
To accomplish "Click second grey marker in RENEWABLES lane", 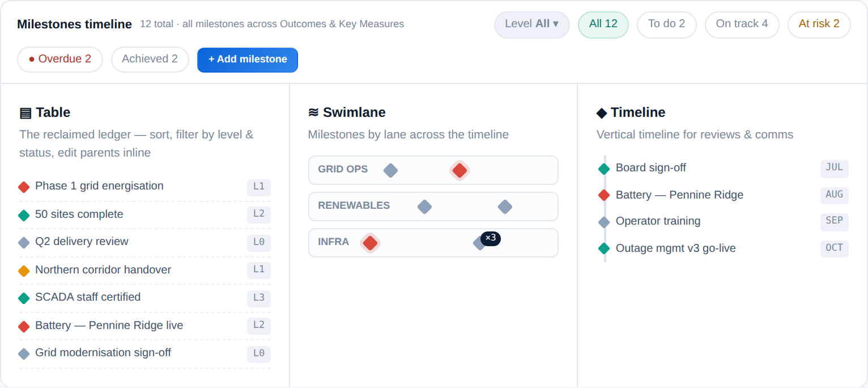I will click(x=505, y=206).
